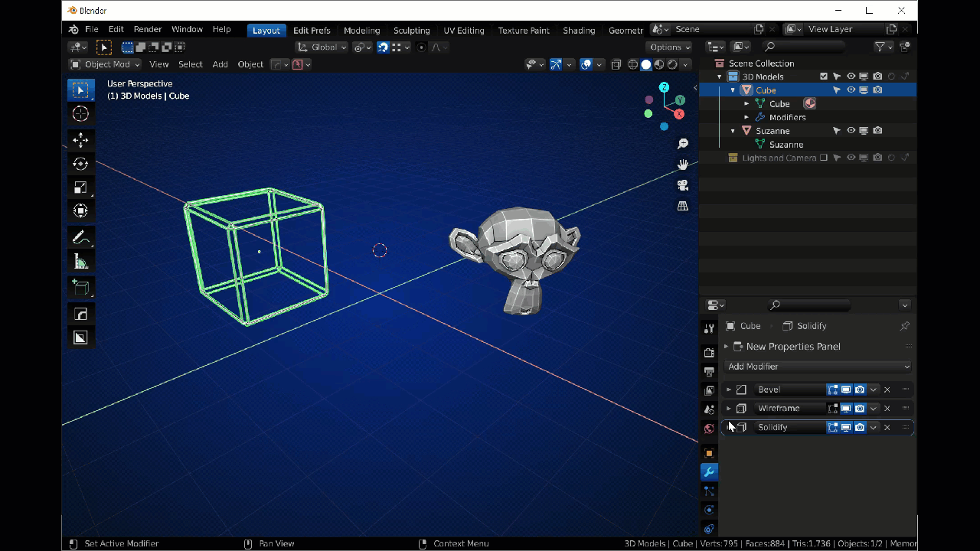Select the Rotate tool
Viewport: 980px width, 551px height.
coord(80,163)
